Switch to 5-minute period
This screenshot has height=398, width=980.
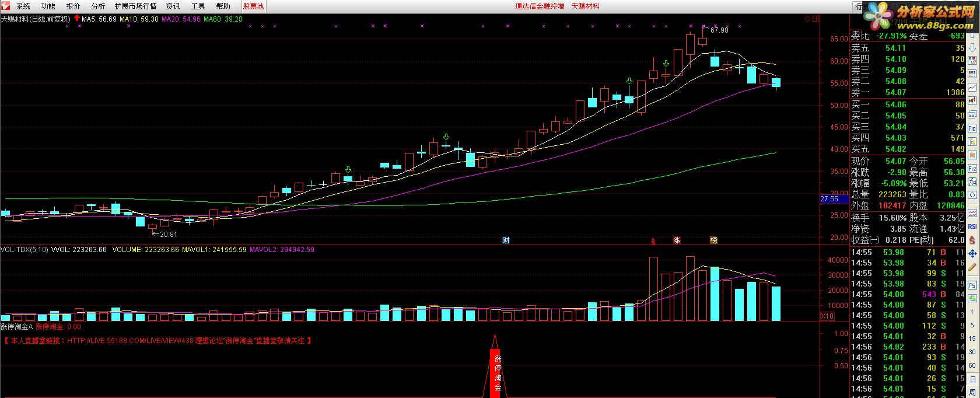972,324
